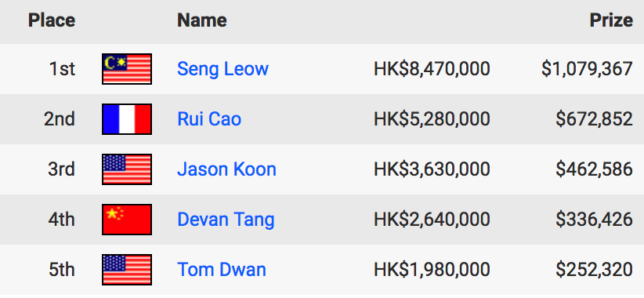
Task: Click the Name column header
Action: (x=201, y=20)
